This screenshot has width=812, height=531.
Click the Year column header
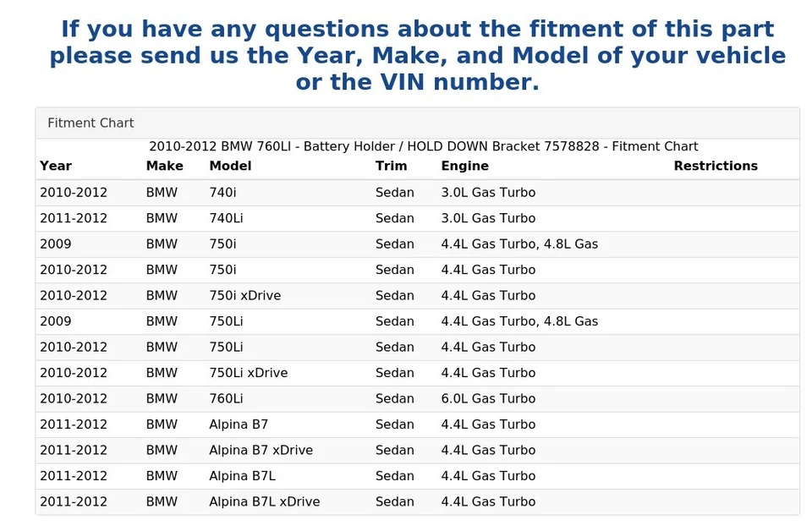point(56,166)
